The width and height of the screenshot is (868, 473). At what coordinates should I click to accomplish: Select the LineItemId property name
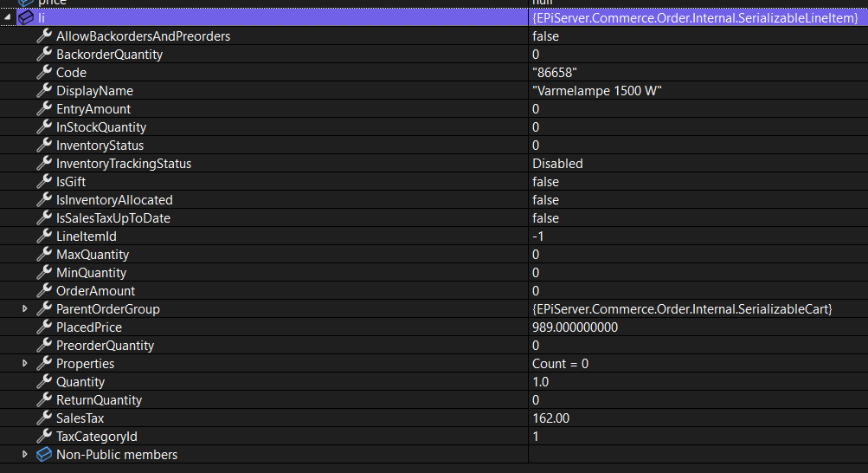pos(87,236)
